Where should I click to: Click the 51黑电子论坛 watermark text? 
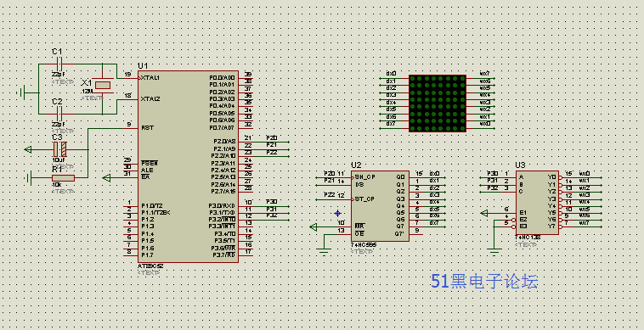484,282
